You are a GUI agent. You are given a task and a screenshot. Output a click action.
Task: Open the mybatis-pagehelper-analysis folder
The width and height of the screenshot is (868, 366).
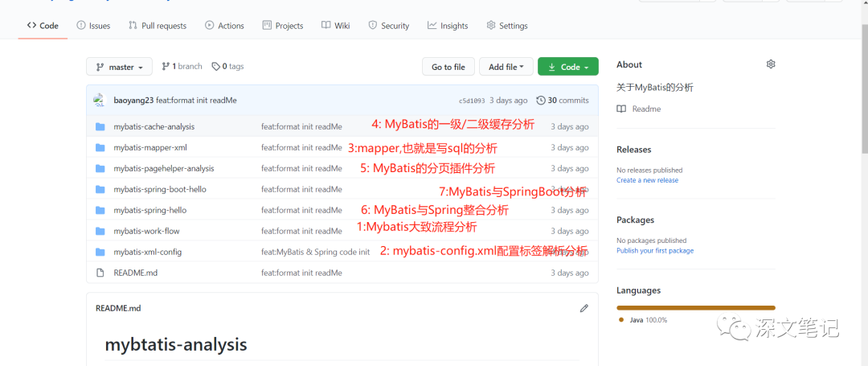[164, 168]
